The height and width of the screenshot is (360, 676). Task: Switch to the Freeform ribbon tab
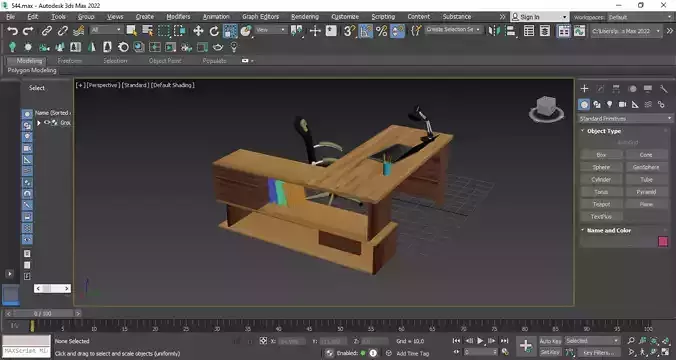pos(69,61)
